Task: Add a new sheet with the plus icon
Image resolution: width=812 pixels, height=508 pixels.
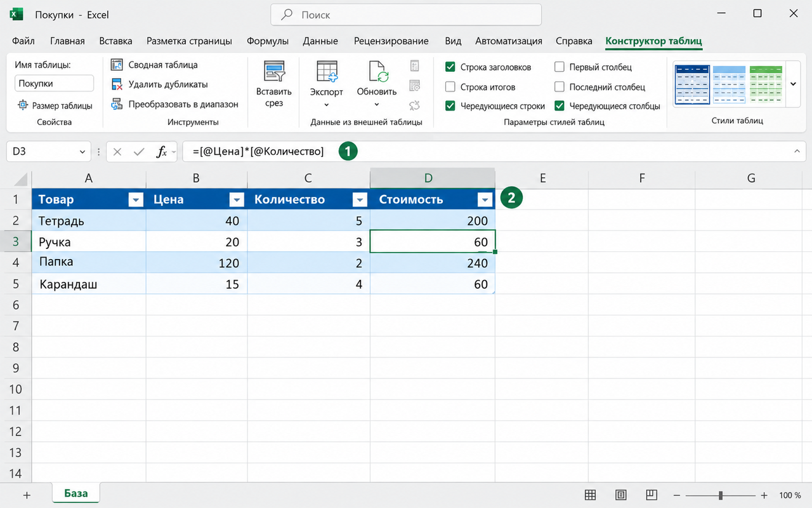Action: [x=27, y=495]
